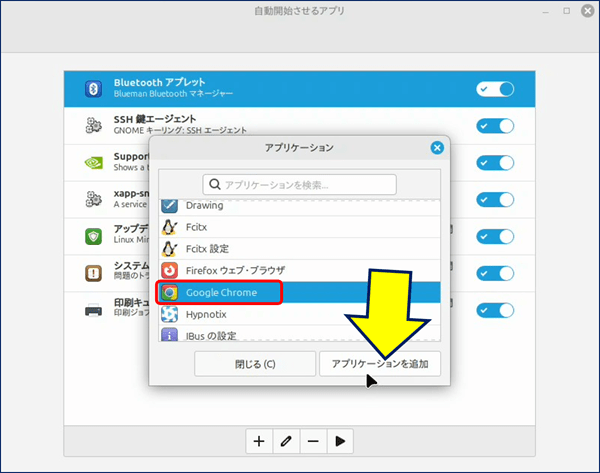Select the Fcitx 設定 row
Screen dimensions: 600x473
300,249
